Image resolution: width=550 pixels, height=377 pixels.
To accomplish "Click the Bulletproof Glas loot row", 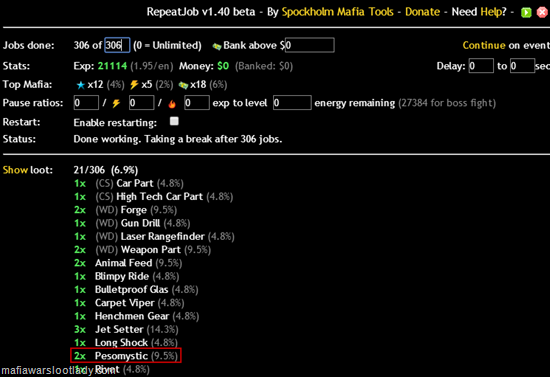I will coord(136,290).
